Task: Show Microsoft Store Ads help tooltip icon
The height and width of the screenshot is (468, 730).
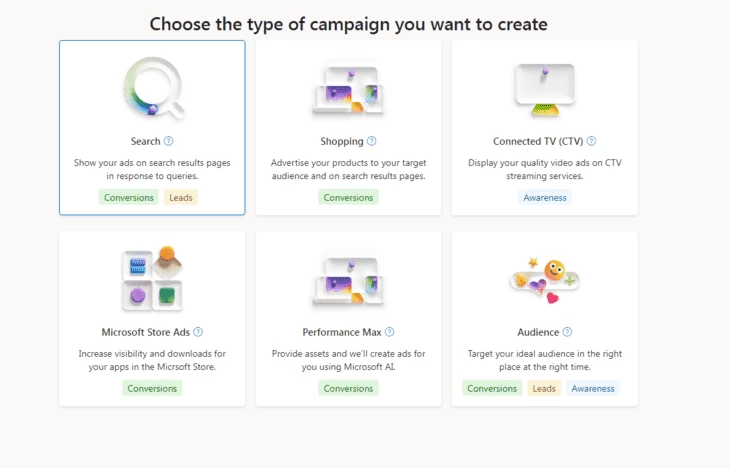Action: (x=198, y=332)
